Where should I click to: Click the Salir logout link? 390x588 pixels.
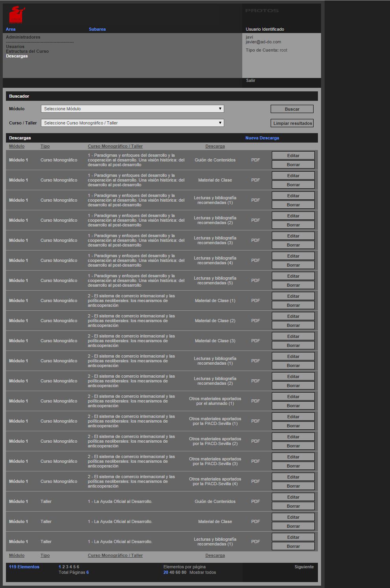point(251,80)
